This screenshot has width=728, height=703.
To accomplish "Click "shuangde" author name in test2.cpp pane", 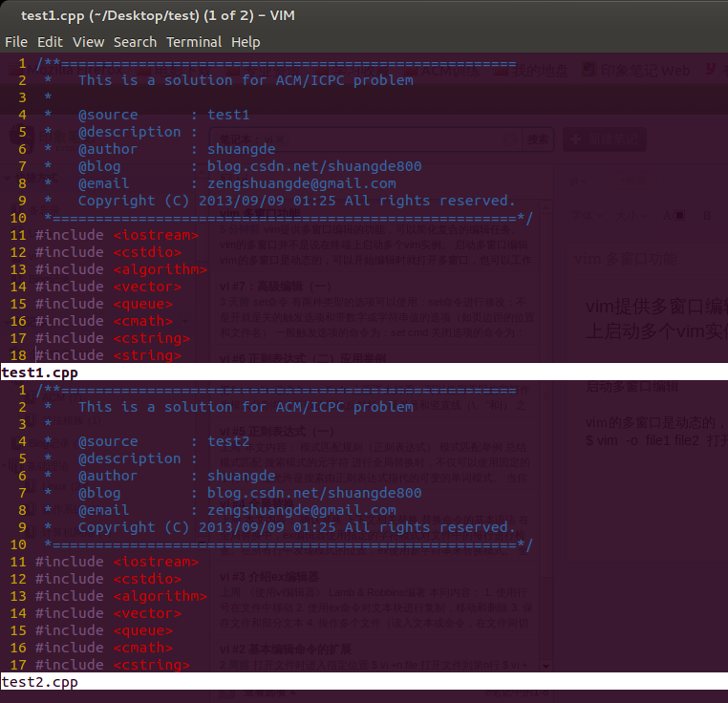I will 241,476.
